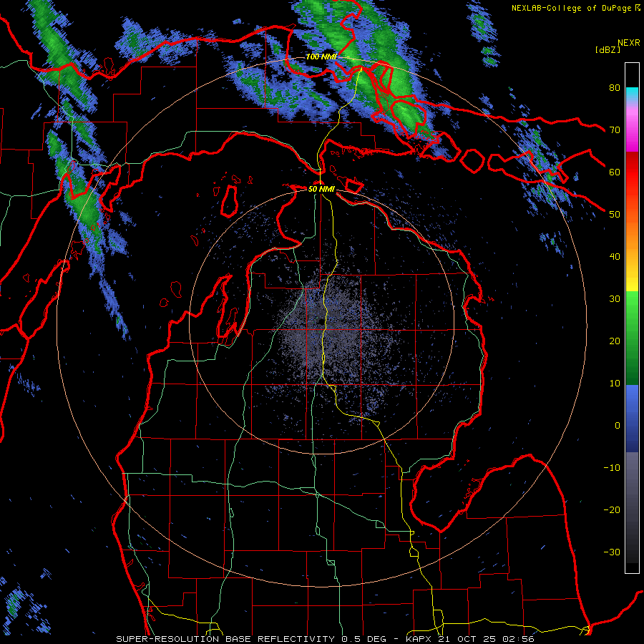The width and height of the screenshot is (644, 644).
Task: Click the 40 value on the dBZ scale
Action: coord(615,257)
